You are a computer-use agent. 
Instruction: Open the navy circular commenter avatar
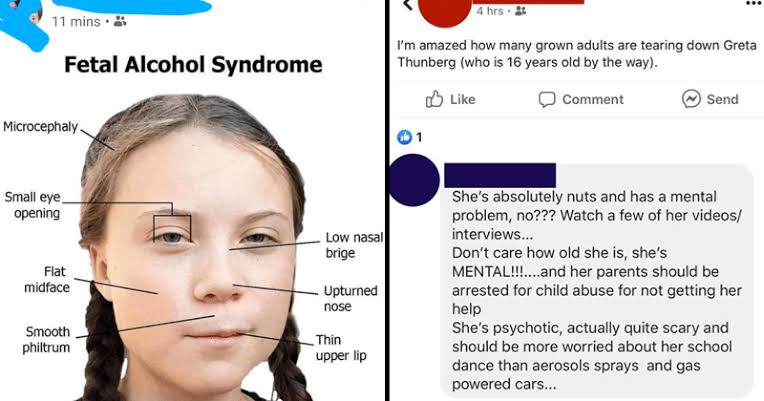click(x=414, y=180)
